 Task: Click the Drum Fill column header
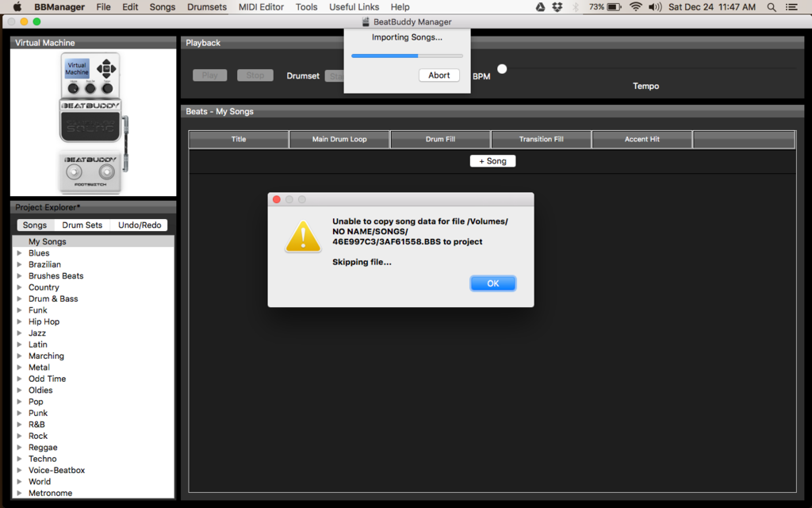[x=440, y=140]
